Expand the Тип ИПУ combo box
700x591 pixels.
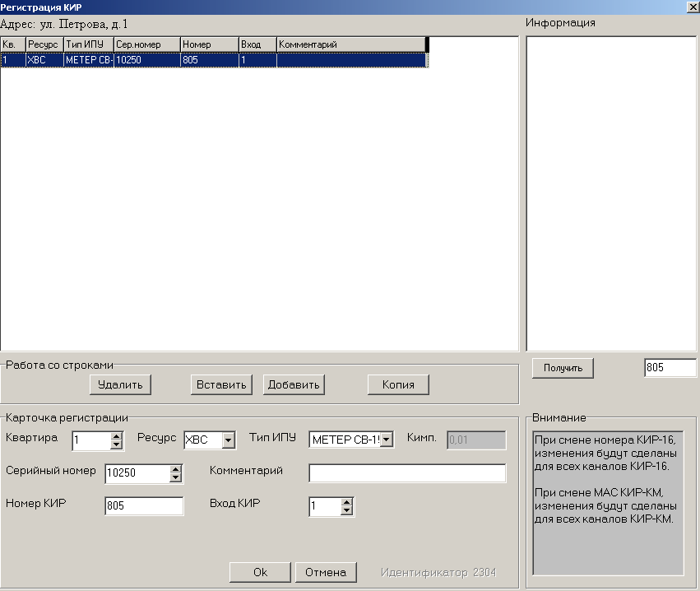pos(387,440)
